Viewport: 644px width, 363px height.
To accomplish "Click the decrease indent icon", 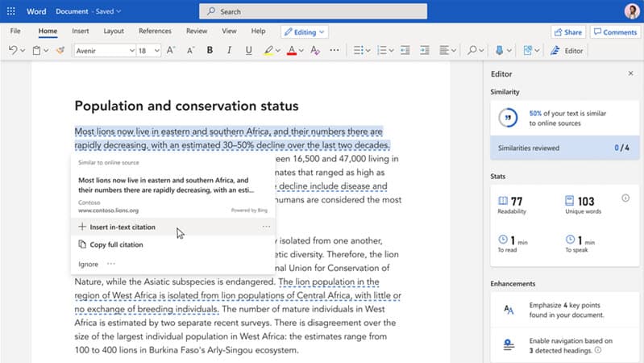I will 405,50.
